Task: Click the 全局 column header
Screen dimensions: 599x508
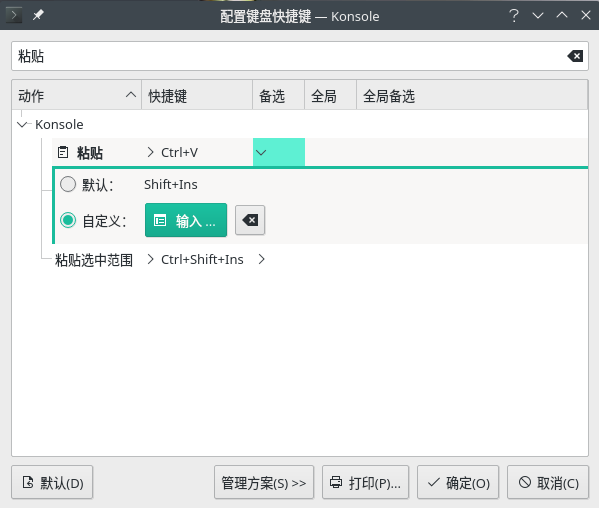Action: tap(330, 95)
